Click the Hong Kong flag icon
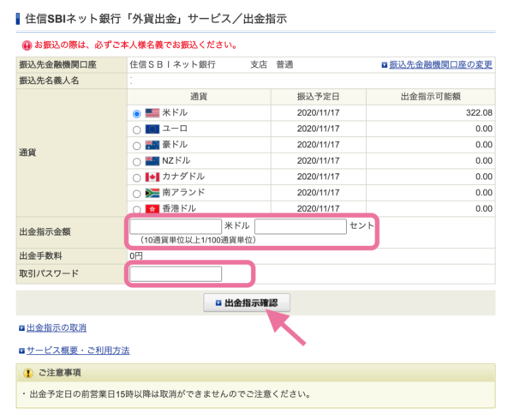Image resolution: width=514 pixels, height=420 pixels. click(152, 209)
